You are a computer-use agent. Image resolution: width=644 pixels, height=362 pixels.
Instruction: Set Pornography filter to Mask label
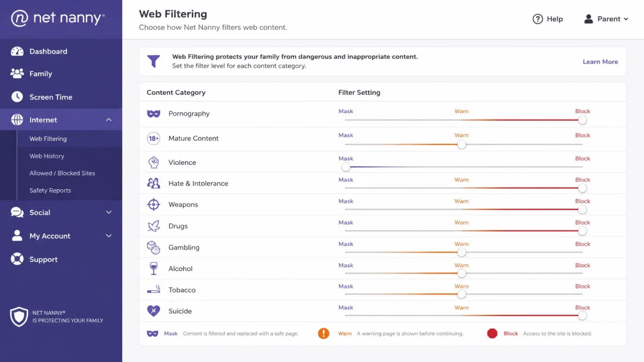pyautogui.click(x=346, y=112)
